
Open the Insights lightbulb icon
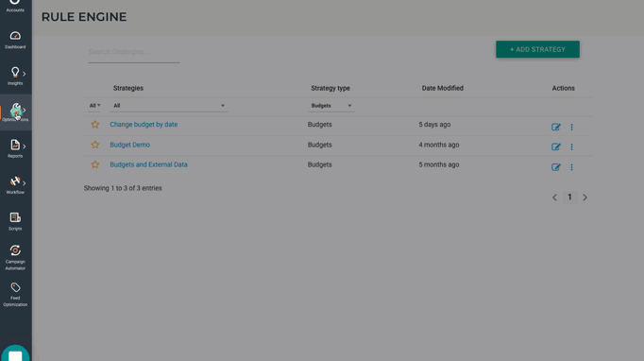pyautogui.click(x=15, y=73)
